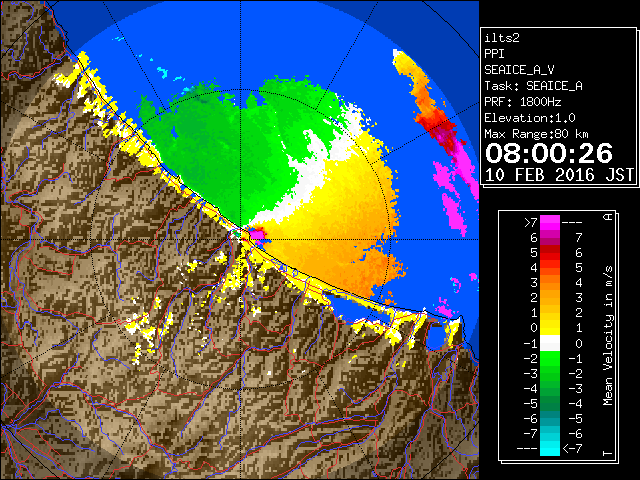Select the "10 FEB 2016 JST" date
Viewport: 640px width, 480px height.
(559, 175)
